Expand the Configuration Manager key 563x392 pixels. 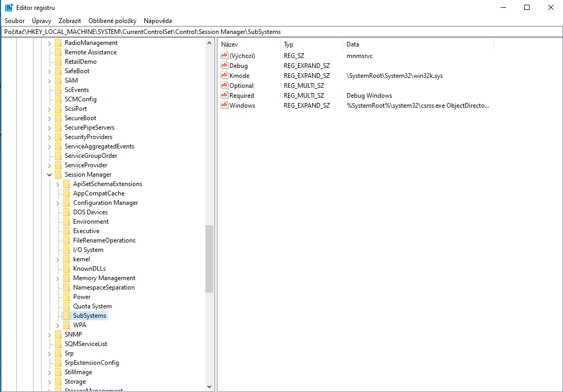58,203
